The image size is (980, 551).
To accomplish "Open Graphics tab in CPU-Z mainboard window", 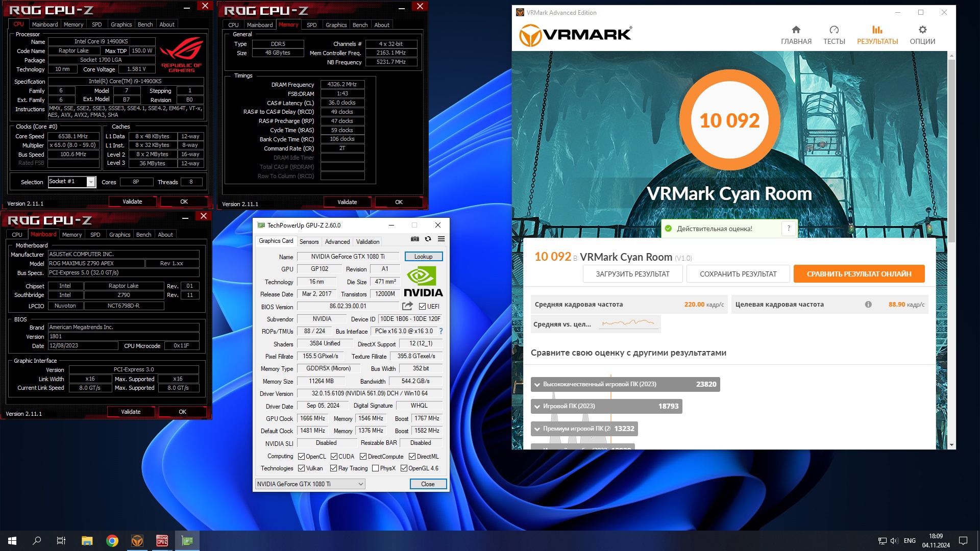I will (x=119, y=235).
